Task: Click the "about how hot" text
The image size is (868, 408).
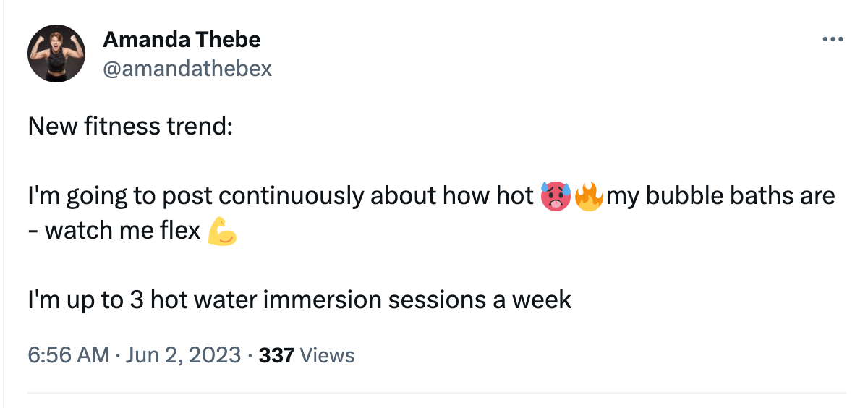Action: [x=452, y=196]
